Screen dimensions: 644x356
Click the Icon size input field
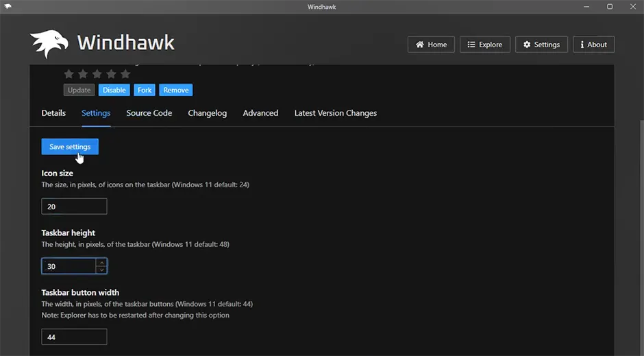(74, 206)
